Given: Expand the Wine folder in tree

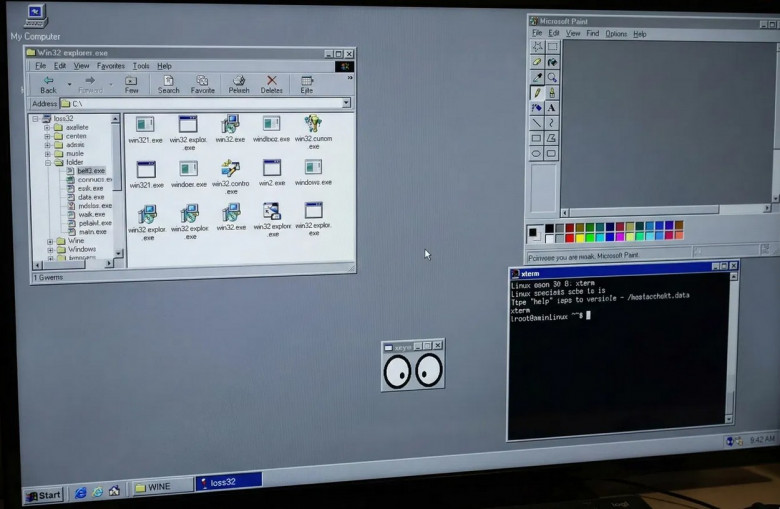Looking at the screenshot, I should click(49, 241).
